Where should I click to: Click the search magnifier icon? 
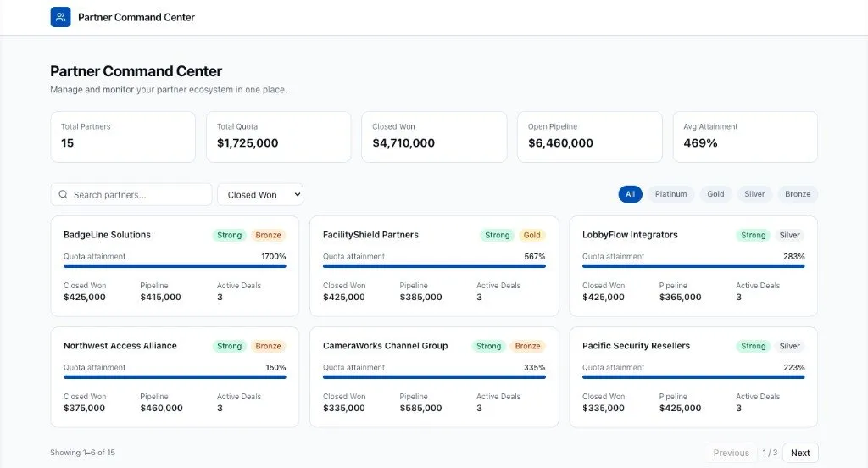coord(63,194)
